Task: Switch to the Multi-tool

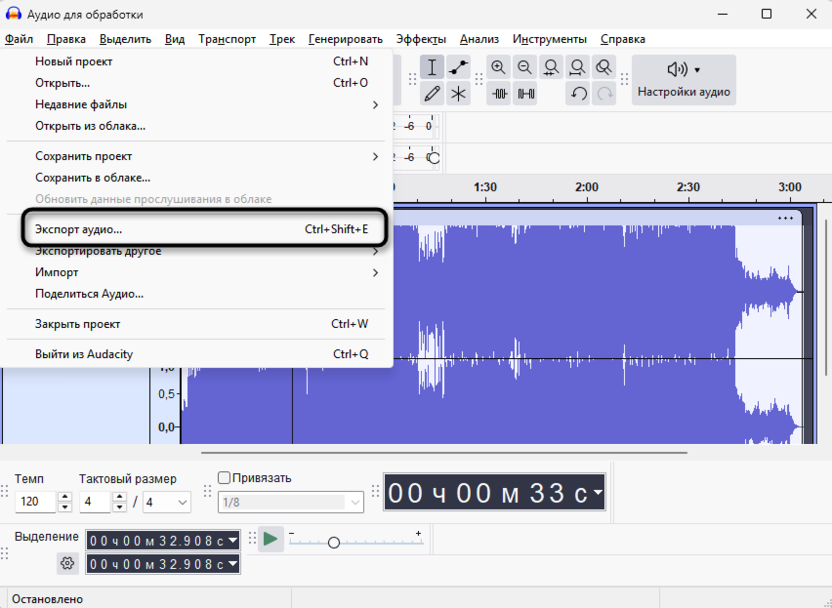Action: pyautogui.click(x=459, y=93)
